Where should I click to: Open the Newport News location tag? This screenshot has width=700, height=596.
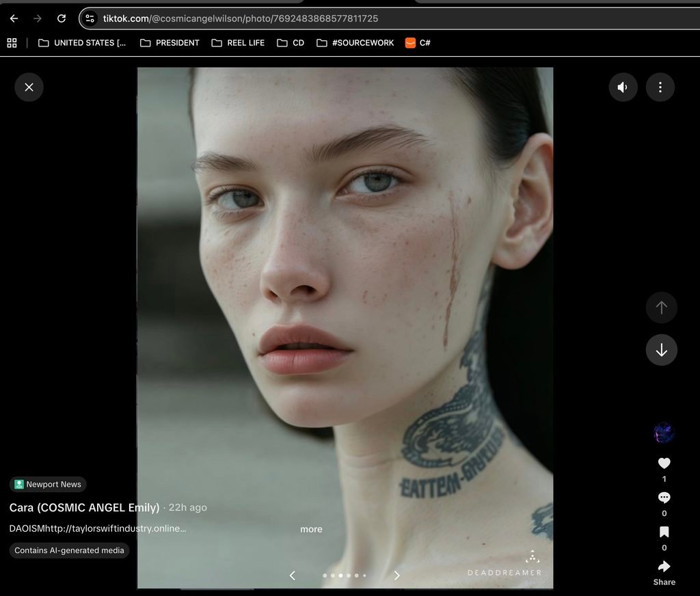pyautogui.click(x=48, y=485)
